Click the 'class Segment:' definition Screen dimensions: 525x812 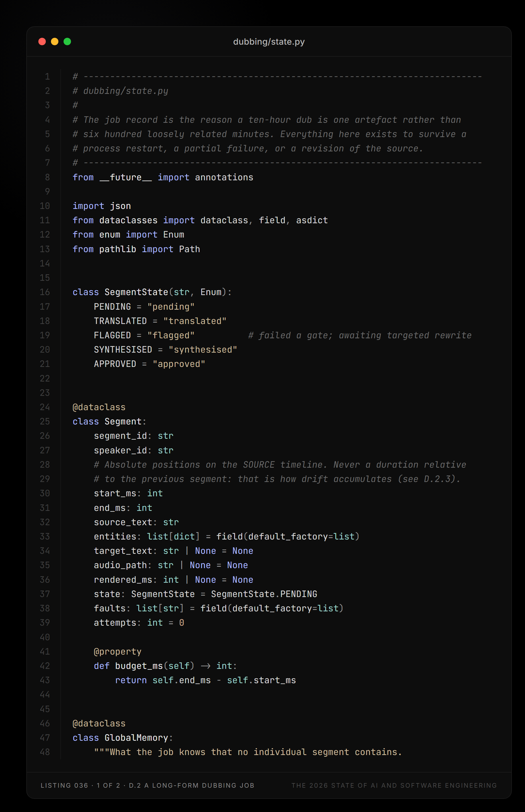tap(109, 422)
